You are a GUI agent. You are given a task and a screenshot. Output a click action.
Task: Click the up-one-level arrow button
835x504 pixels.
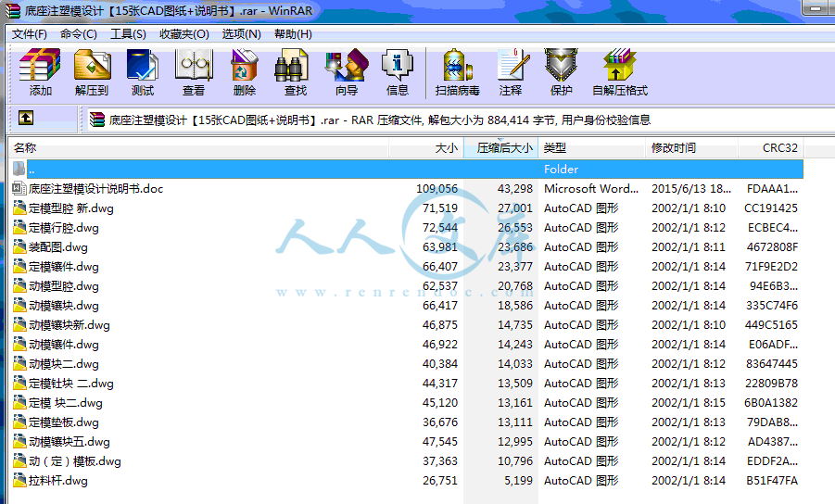click(26, 118)
